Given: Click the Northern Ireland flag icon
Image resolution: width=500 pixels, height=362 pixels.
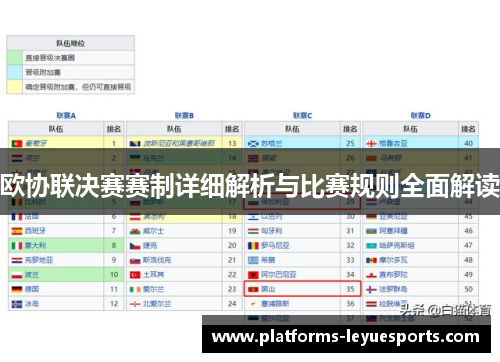Looking at the screenshot, I should pos(135,304).
